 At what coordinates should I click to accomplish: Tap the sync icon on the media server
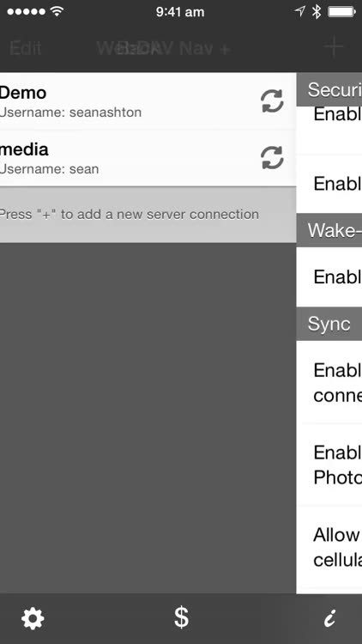[x=272, y=158]
